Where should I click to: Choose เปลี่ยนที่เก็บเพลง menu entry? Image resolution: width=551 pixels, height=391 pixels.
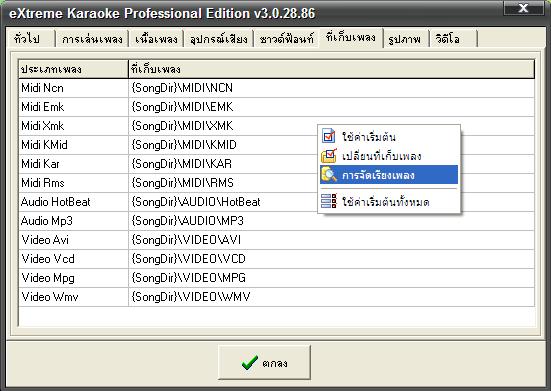pyautogui.click(x=389, y=156)
